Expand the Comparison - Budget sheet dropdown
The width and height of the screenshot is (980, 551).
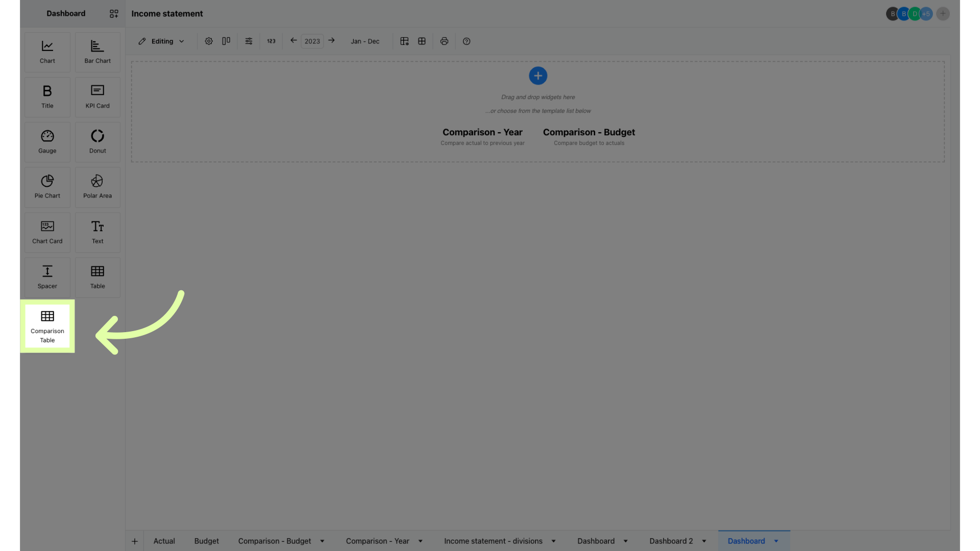[322, 541]
